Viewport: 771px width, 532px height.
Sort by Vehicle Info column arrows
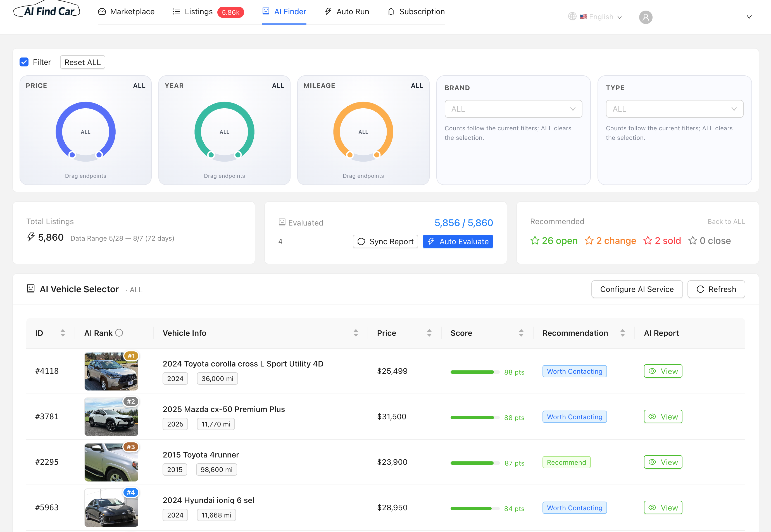click(356, 333)
